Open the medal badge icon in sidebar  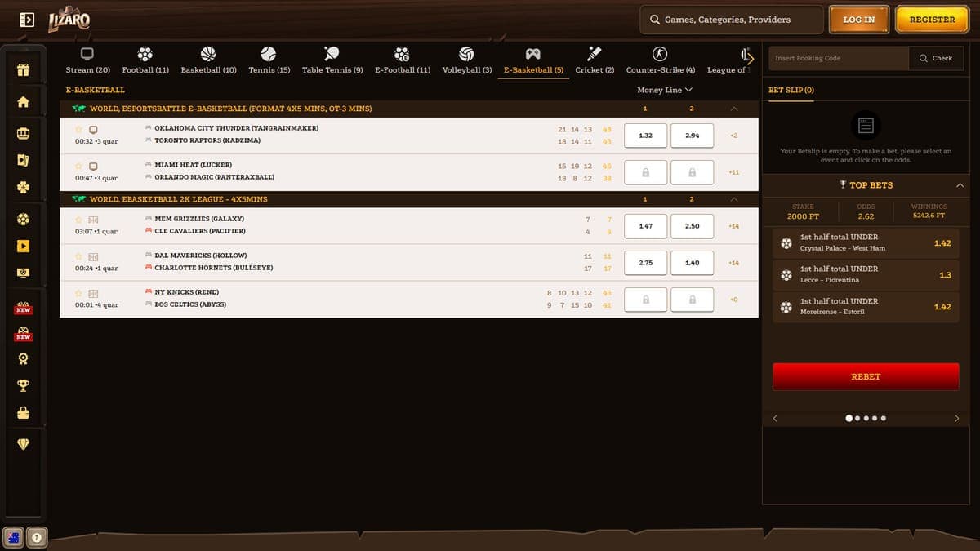(24, 358)
